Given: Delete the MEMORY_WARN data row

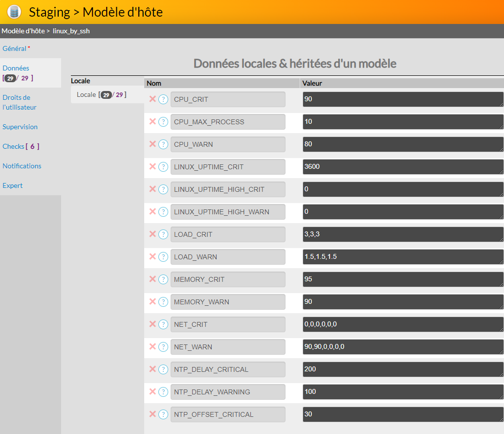Looking at the screenshot, I should (x=153, y=301).
